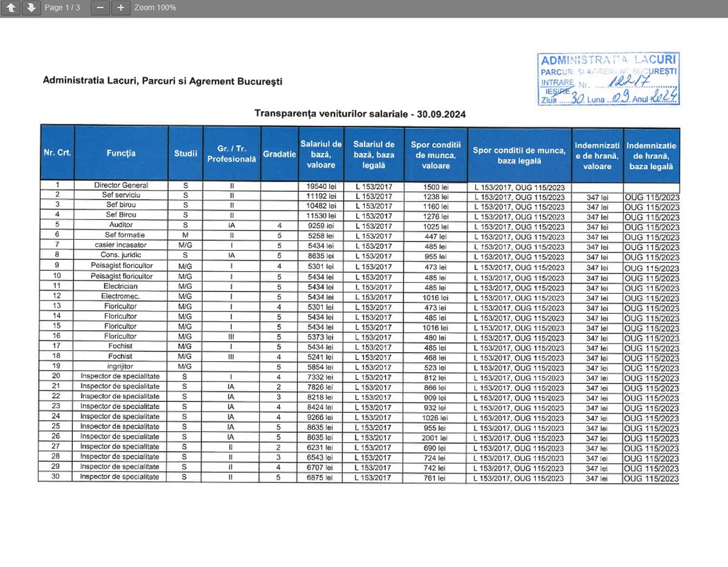Zoom out with the minus button

(100, 8)
